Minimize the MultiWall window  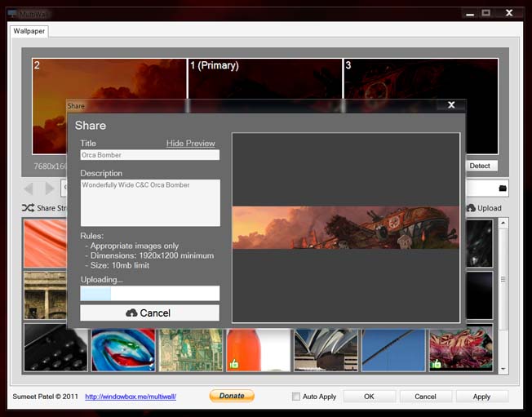point(470,14)
